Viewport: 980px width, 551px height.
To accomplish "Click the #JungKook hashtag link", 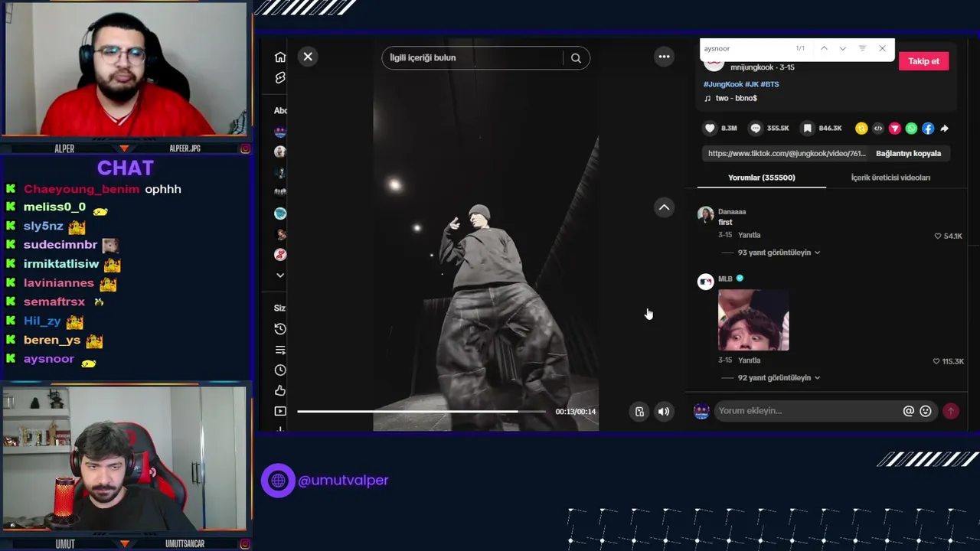I will click(x=723, y=84).
